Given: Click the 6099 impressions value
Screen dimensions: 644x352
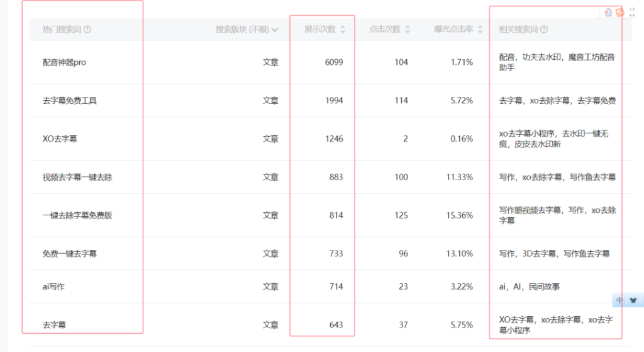Looking at the screenshot, I should coord(334,62).
